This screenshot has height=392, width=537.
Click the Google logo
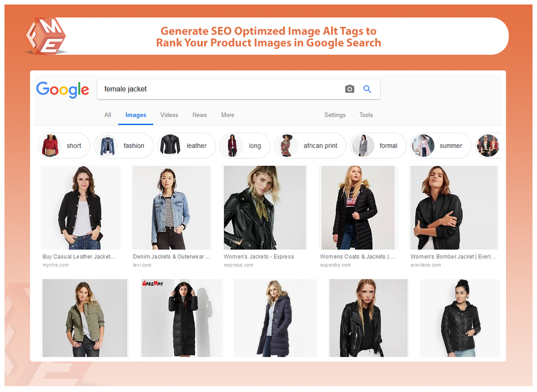click(x=62, y=90)
